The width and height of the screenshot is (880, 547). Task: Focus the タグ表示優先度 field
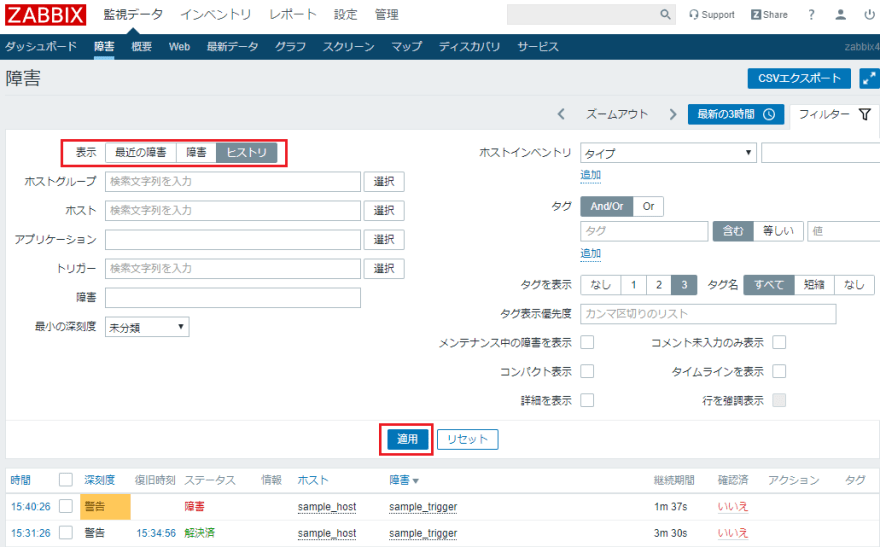coord(708,314)
